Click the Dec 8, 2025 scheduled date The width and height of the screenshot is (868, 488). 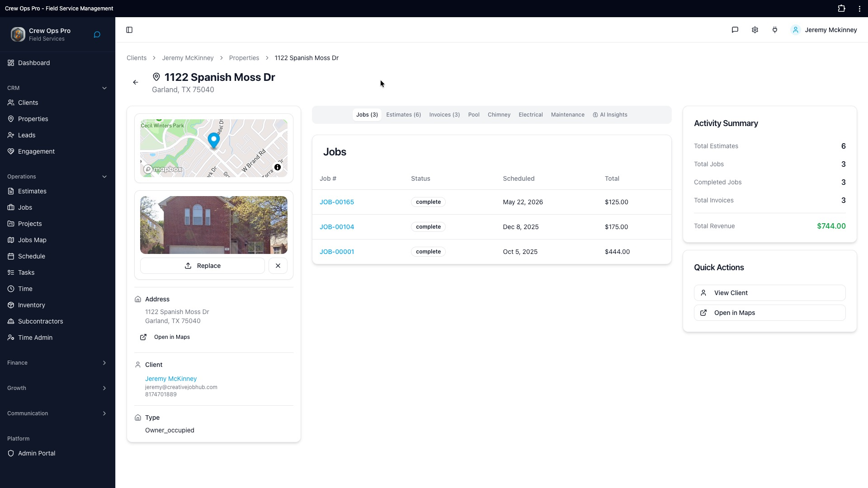click(x=521, y=227)
